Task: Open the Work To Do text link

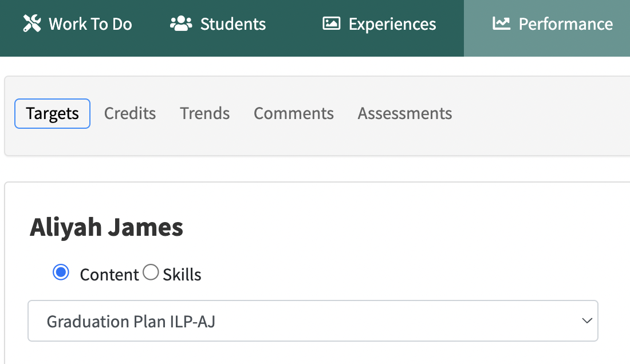Action: [x=90, y=24]
